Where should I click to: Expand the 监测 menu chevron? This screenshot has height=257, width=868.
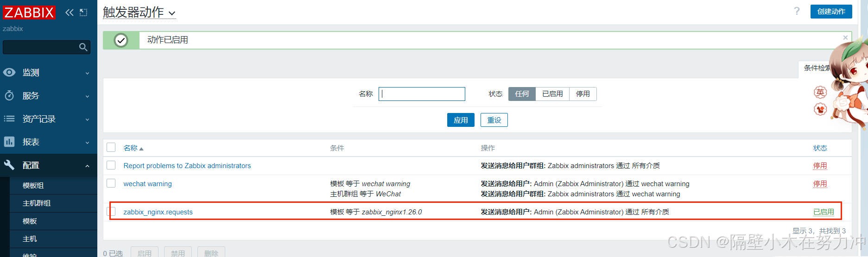tap(87, 73)
